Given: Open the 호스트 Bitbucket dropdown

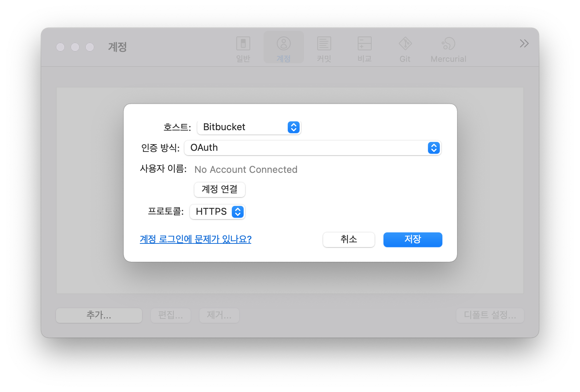Looking at the screenshot, I should click(x=249, y=127).
